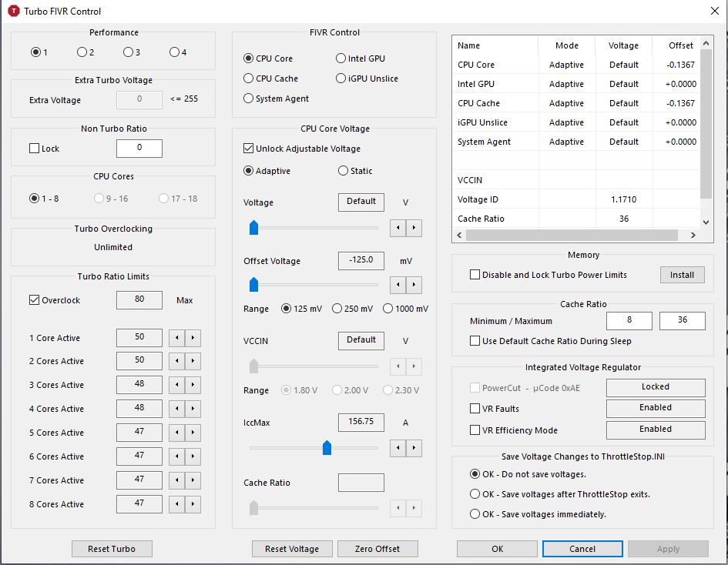
Task: Select Performance profile 2
Action: tap(86, 52)
